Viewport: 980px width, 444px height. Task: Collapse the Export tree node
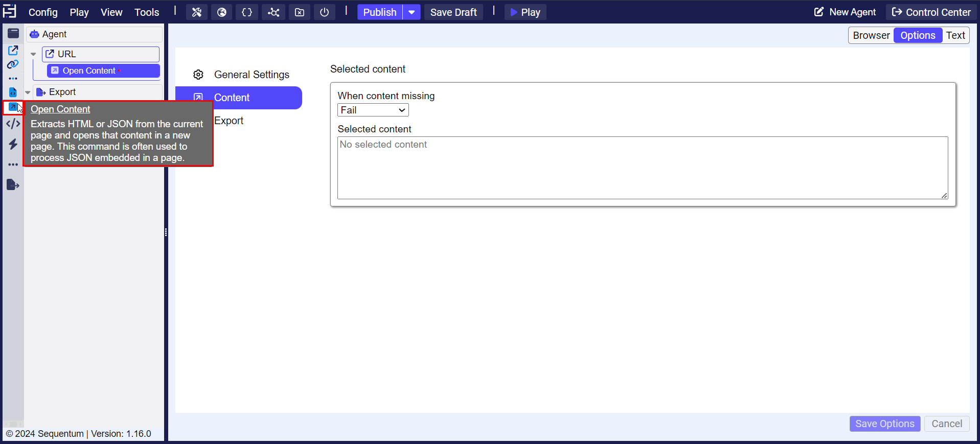(28, 92)
